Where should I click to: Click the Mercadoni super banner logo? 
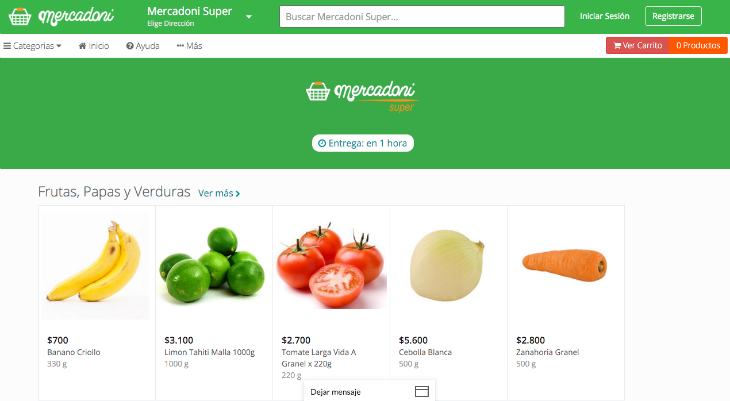(x=362, y=96)
